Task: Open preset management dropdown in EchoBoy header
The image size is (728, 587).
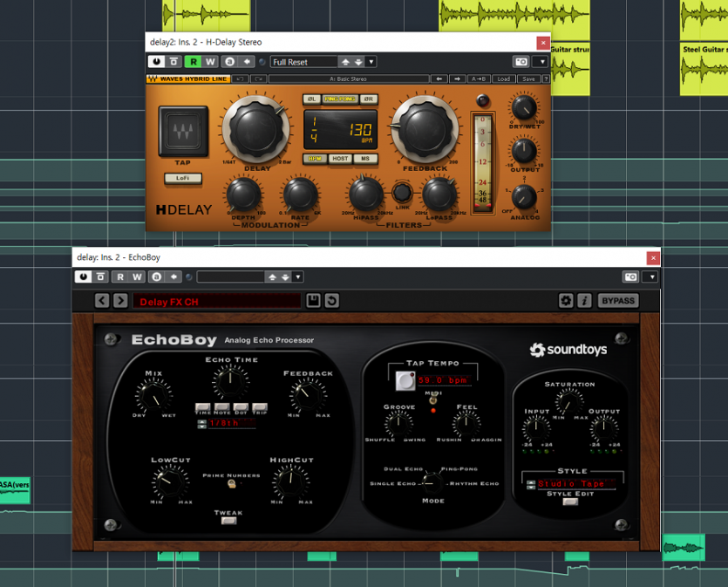Action: tap(297, 276)
